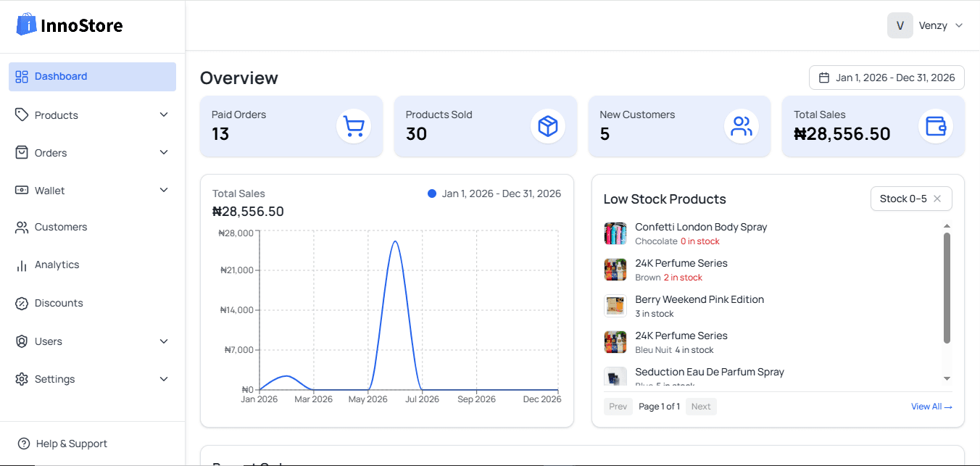
Task: Click the Analytics bar chart icon
Action: 22,265
